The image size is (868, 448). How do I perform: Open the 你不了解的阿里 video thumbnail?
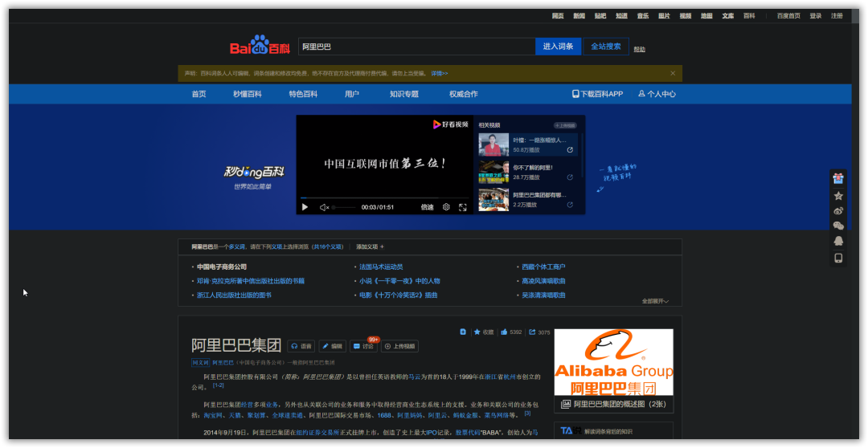493,172
